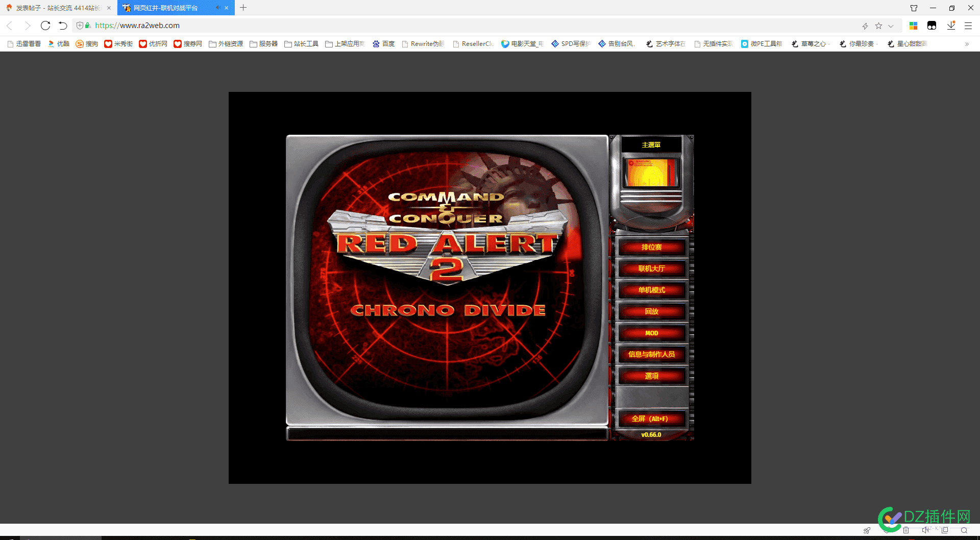Open the 米秀街 bookmark
This screenshot has width=980, height=540.
click(118, 44)
